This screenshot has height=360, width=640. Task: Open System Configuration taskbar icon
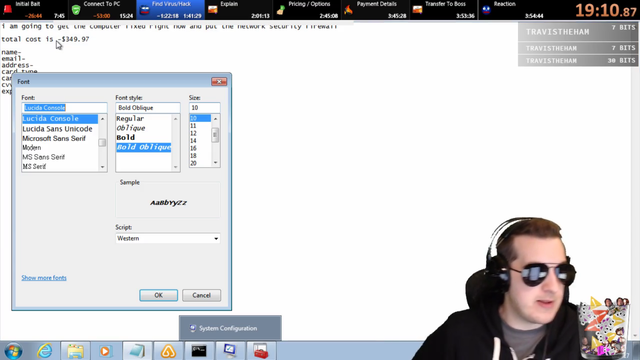pyautogui.click(x=229, y=351)
